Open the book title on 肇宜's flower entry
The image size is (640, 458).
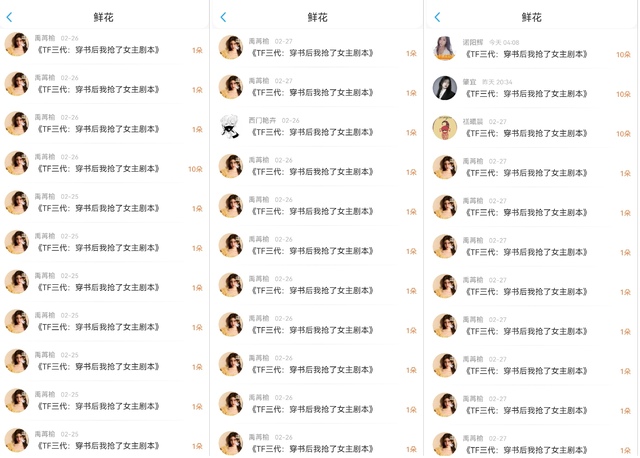tap(526, 93)
